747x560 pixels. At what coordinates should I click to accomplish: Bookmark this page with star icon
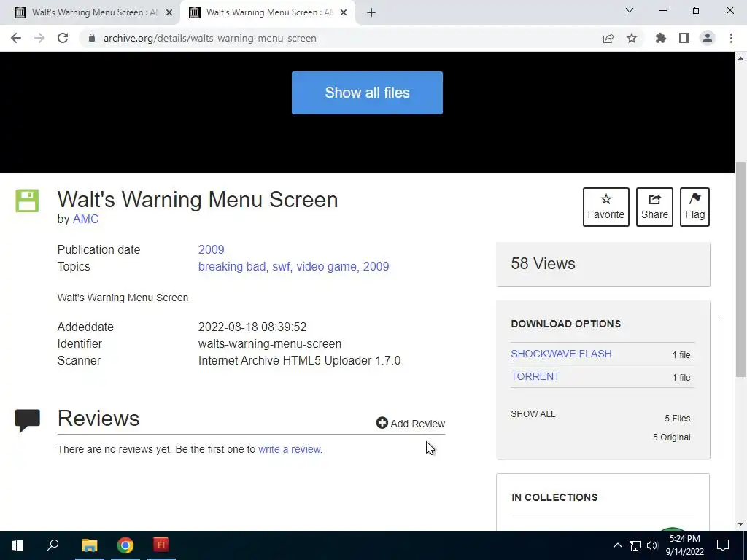(x=632, y=38)
